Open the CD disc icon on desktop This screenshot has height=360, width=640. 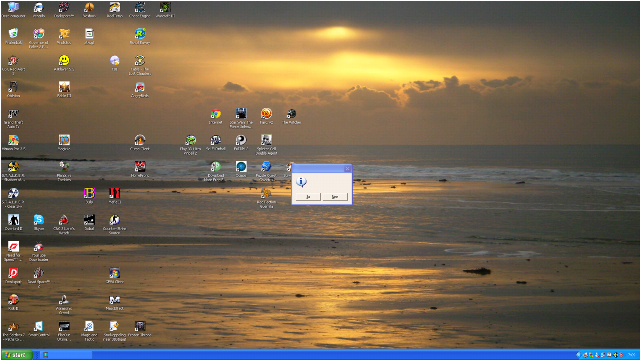[x=115, y=60]
